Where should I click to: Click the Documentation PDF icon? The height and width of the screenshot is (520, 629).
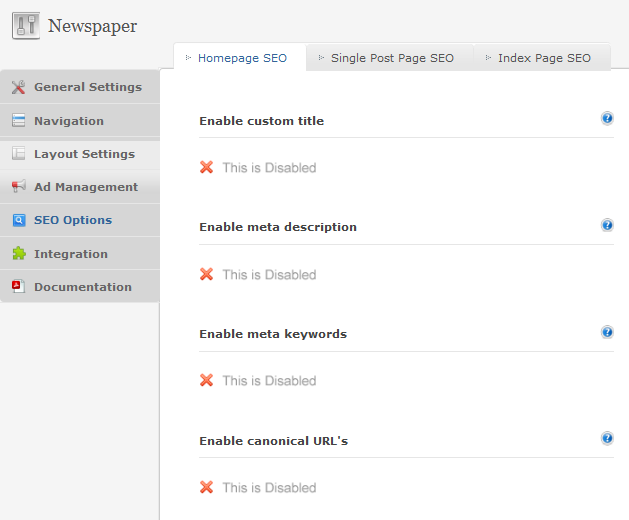point(18,286)
